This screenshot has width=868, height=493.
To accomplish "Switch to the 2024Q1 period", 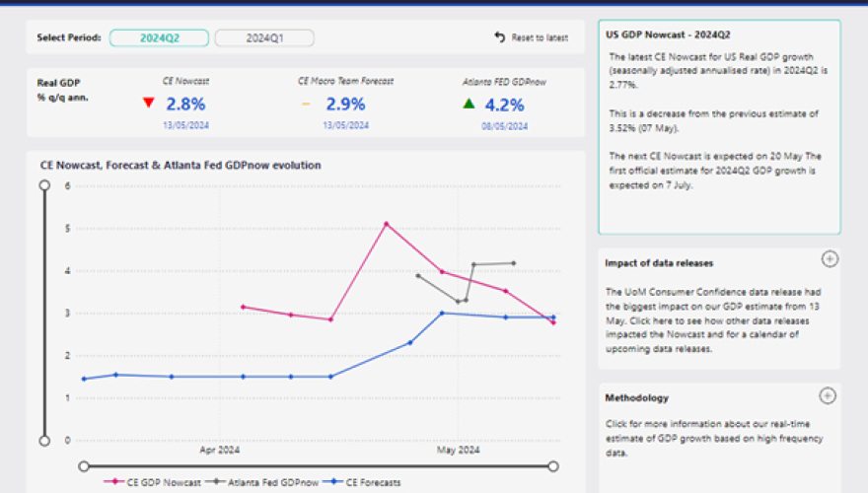I will (263, 37).
